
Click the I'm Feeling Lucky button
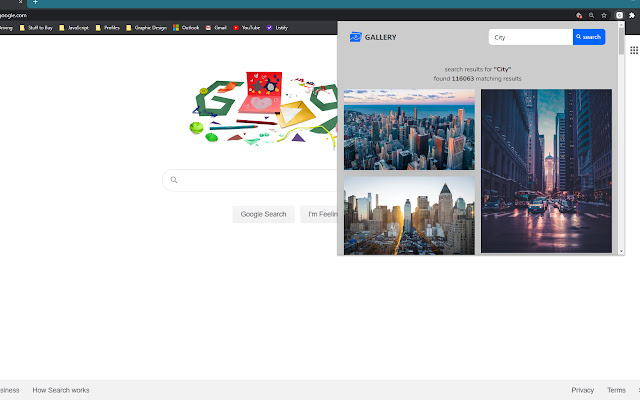click(x=319, y=214)
